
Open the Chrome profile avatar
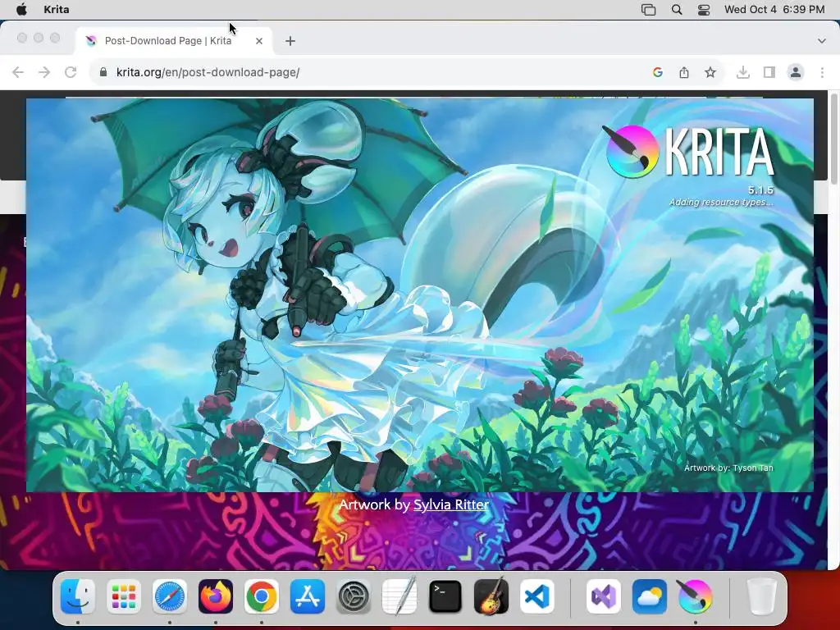796,72
